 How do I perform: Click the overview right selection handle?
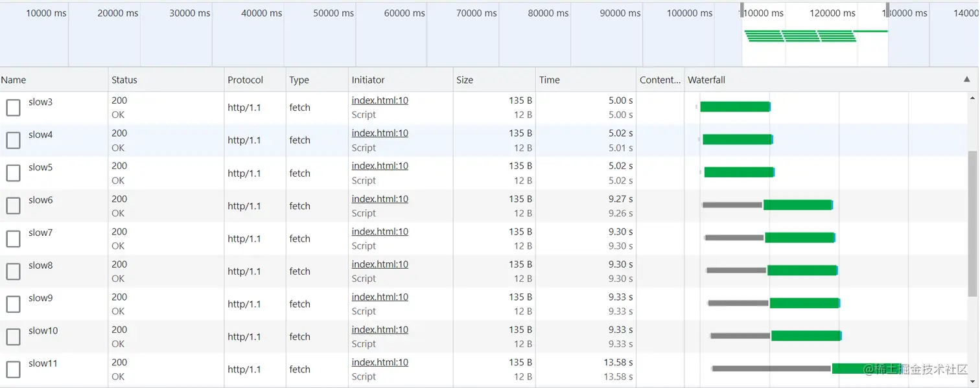(x=887, y=10)
